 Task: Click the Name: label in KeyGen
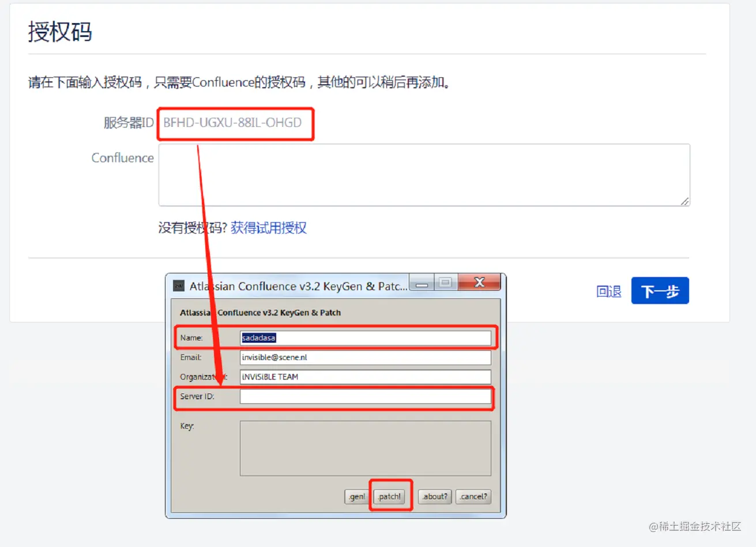191,338
